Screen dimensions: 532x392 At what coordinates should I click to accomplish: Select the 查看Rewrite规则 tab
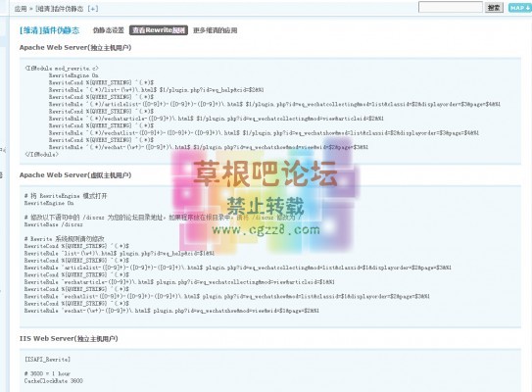click(159, 30)
